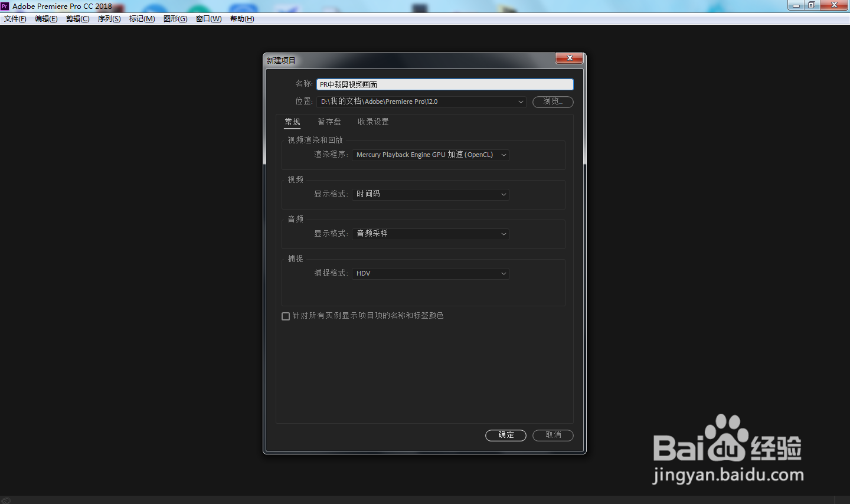The image size is (850, 504).
Task: Confirm with the 确定 button
Action: coord(506,435)
